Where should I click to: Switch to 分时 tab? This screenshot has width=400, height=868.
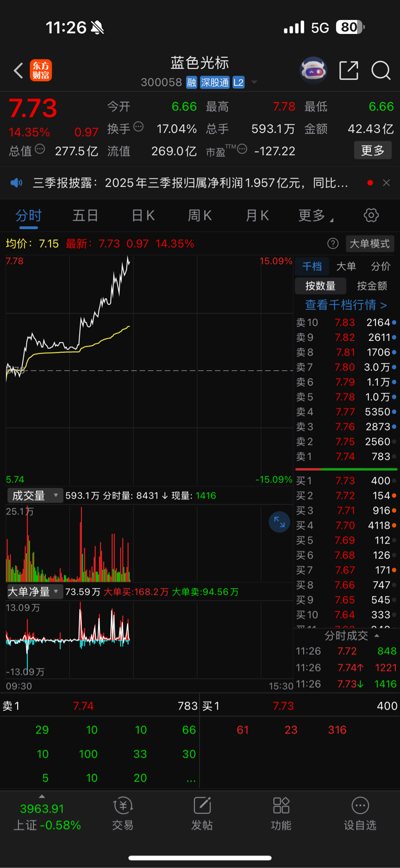pyautogui.click(x=29, y=215)
